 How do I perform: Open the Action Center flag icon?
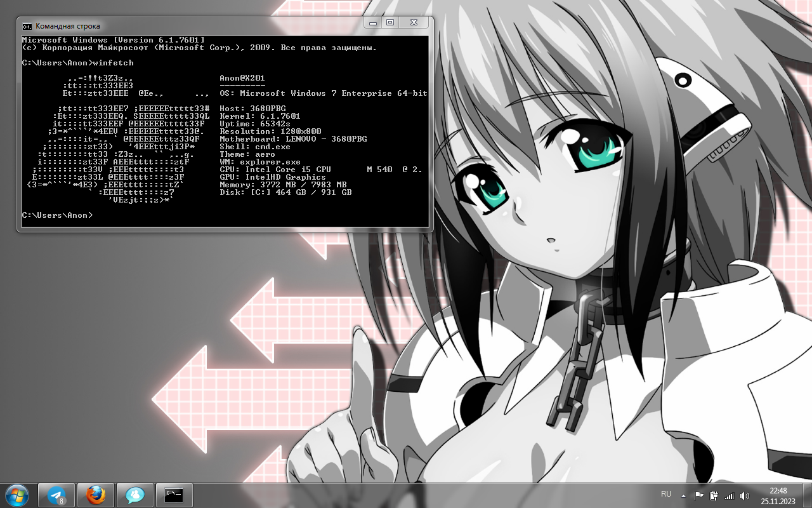point(699,495)
